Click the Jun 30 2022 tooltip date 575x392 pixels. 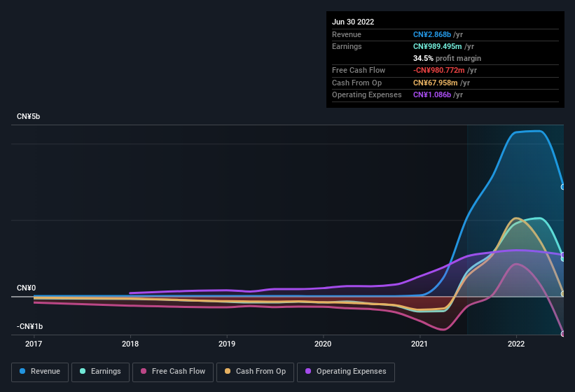point(353,22)
